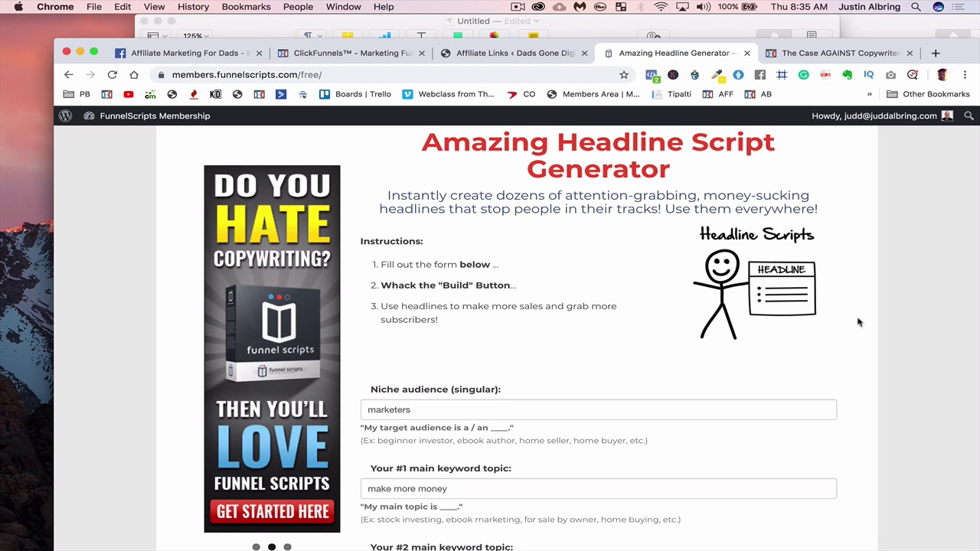
Task: Click the Do You Hate Copywriting banner
Action: coord(272,348)
